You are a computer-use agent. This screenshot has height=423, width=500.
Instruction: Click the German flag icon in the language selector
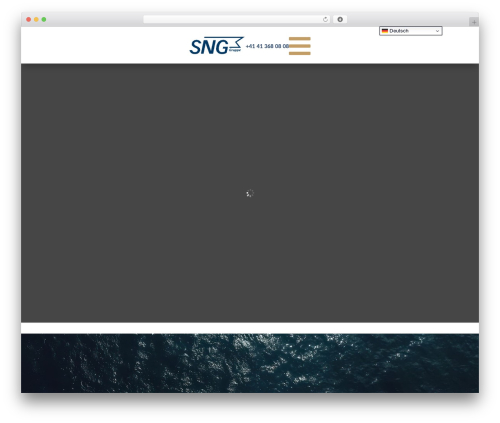pyautogui.click(x=385, y=31)
